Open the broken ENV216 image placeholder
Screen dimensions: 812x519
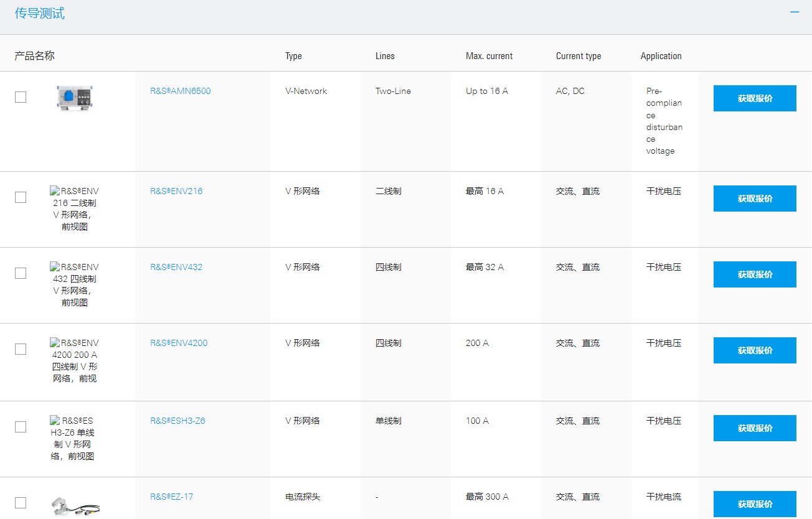pyautogui.click(x=75, y=208)
